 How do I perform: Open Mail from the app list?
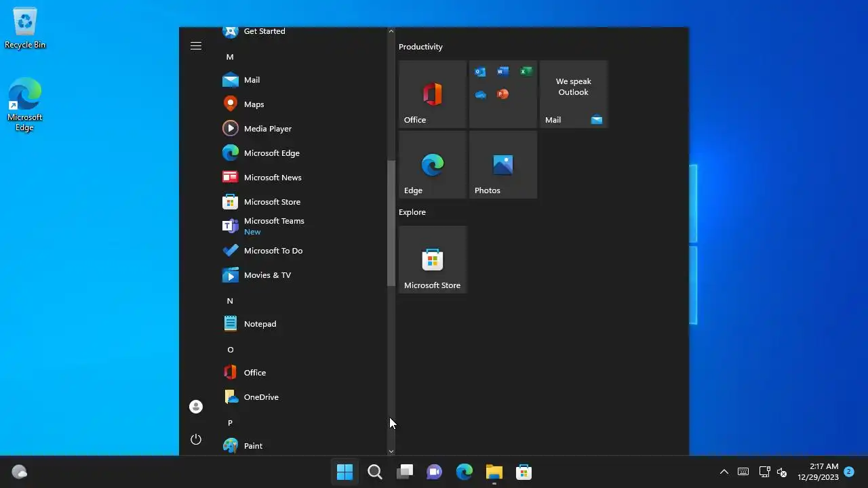point(302,80)
